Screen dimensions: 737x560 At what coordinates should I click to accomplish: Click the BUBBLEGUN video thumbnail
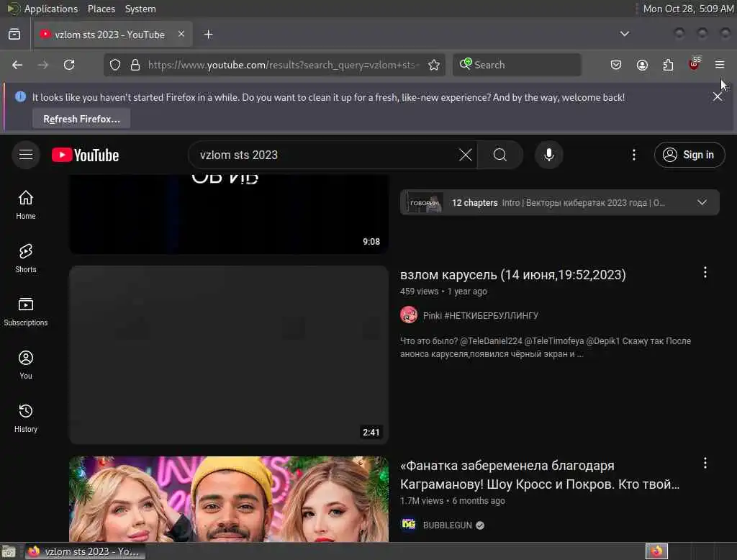click(229, 499)
